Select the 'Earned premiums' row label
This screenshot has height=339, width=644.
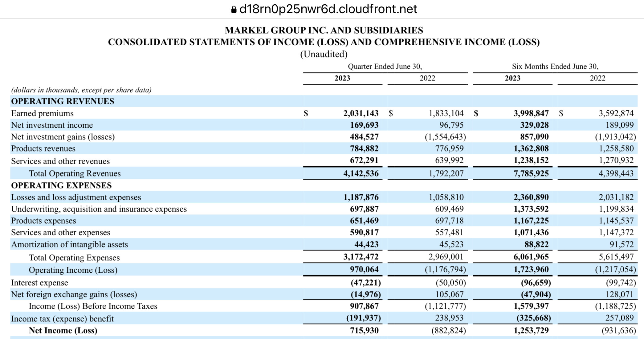click(42, 114)
